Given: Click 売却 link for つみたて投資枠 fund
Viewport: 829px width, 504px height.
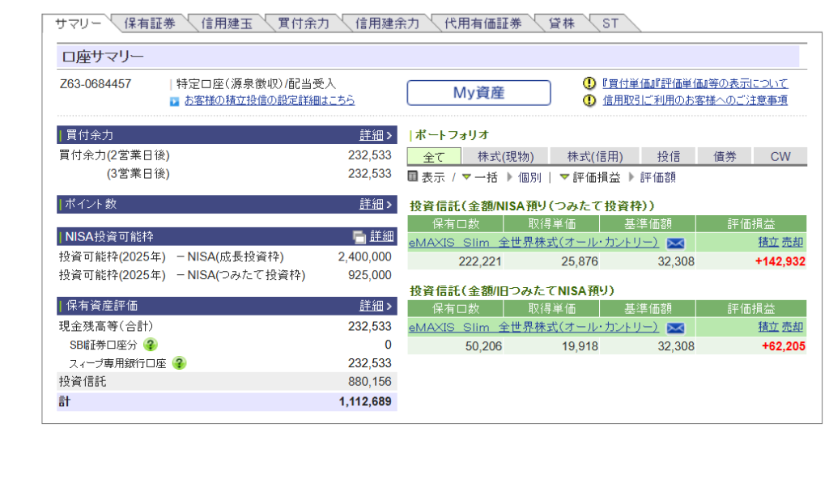Looking at the screenshot, I should pyautogui.click(x=793, y=241).
